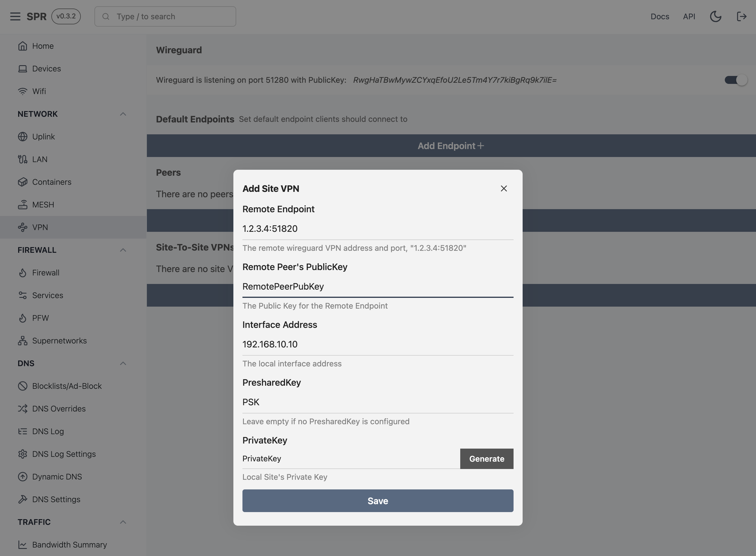
Task: Close the Add Site VPN dialog
Action: point(504,188)
